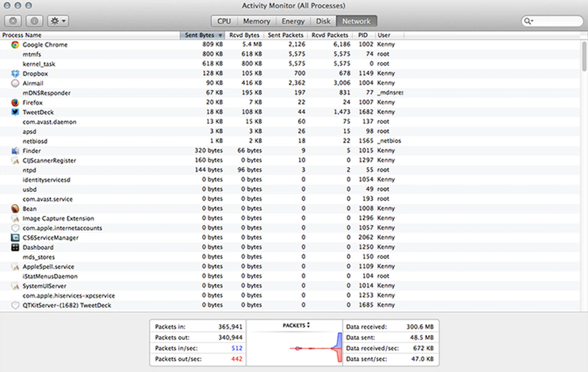Select the Dashboard process icon

(15, 247)
